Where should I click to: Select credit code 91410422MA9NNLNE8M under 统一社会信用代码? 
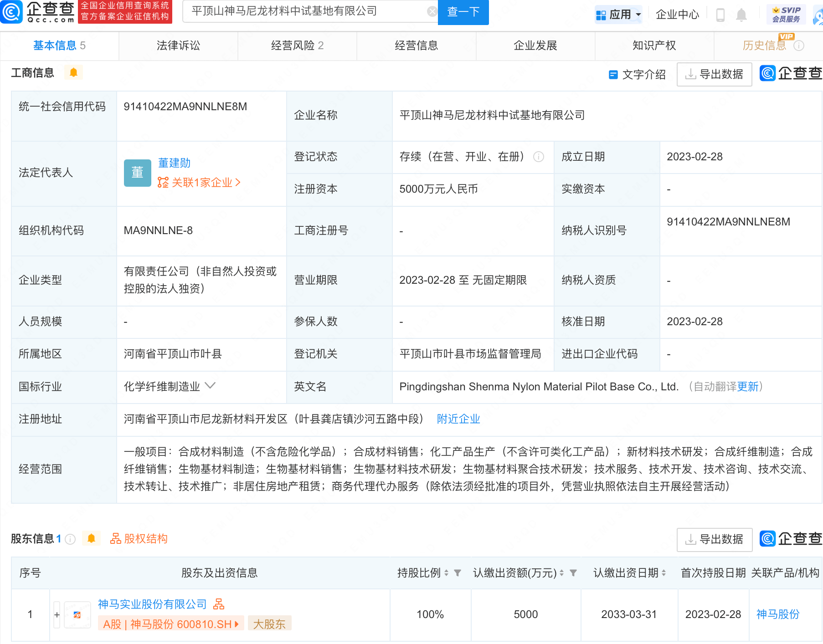185,107
